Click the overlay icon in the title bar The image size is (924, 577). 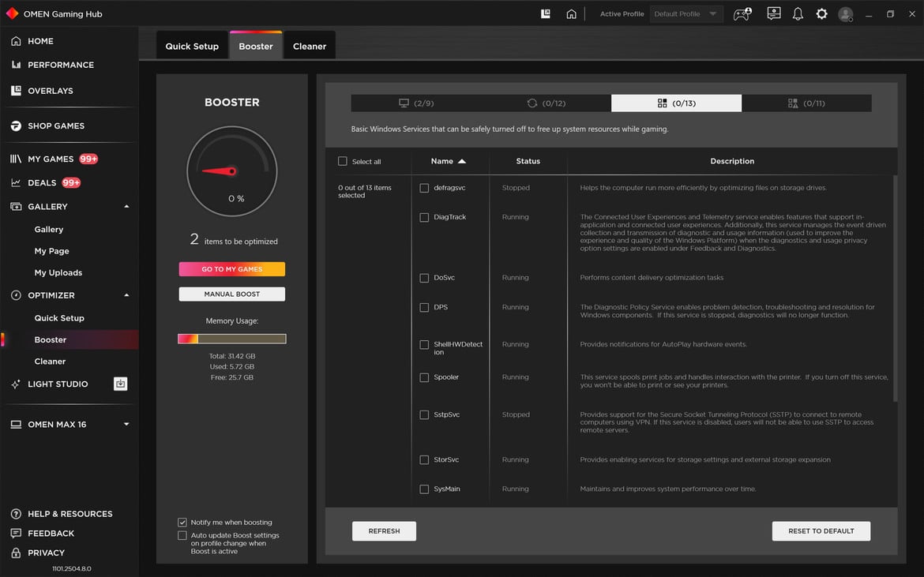tap(546, 13)
